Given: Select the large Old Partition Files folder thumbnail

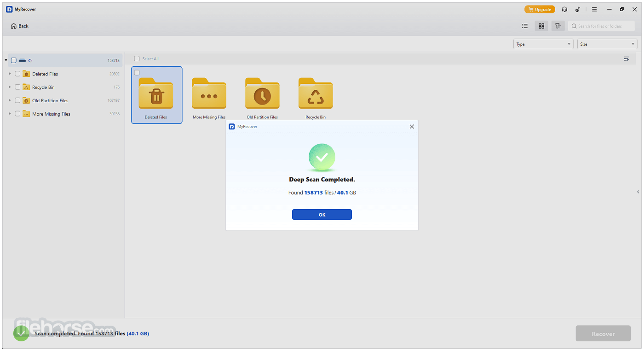Looking at the screenshot, I should coord(262,94).
